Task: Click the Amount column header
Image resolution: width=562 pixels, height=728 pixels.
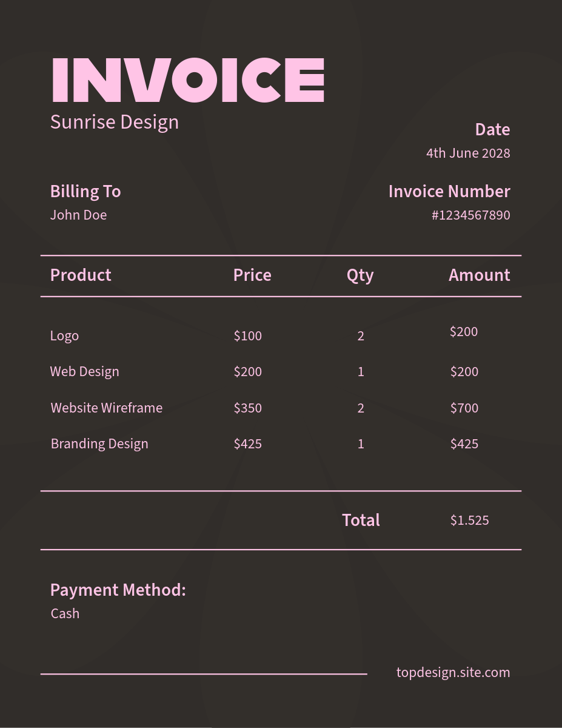Action: point(479,275)
